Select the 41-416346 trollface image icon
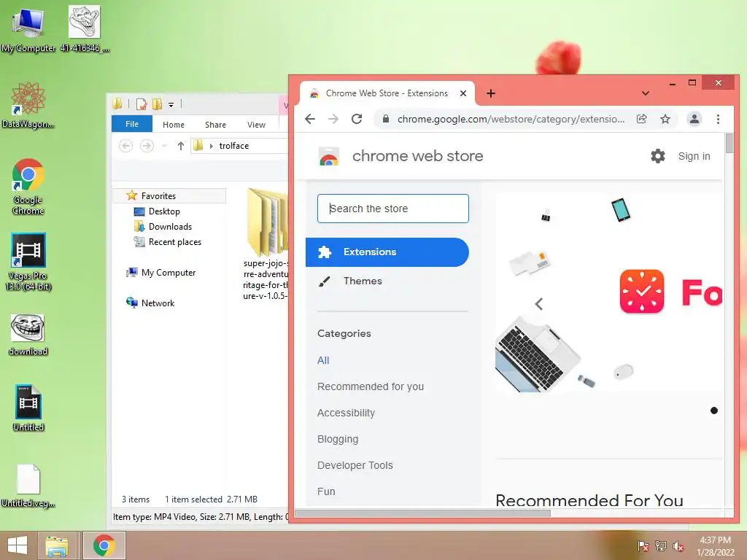Image resolution: width=747 pixels, height=560 pixels. click(x=85, y=28)
